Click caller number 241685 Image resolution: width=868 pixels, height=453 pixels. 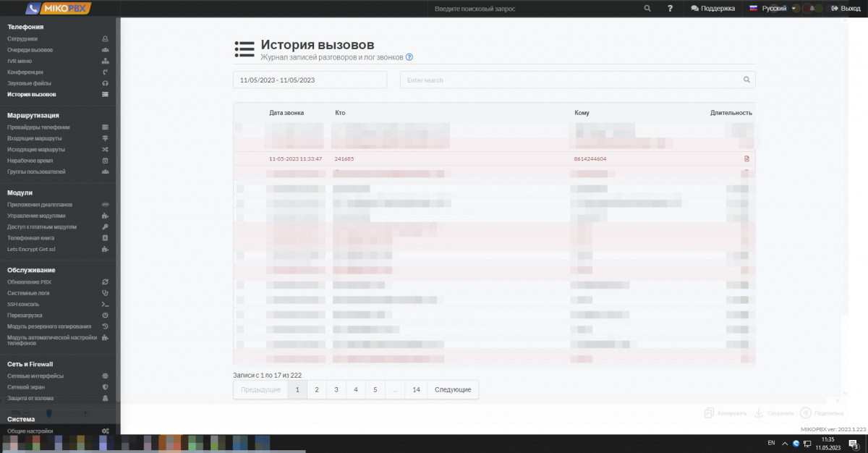[x=344, y=158]
